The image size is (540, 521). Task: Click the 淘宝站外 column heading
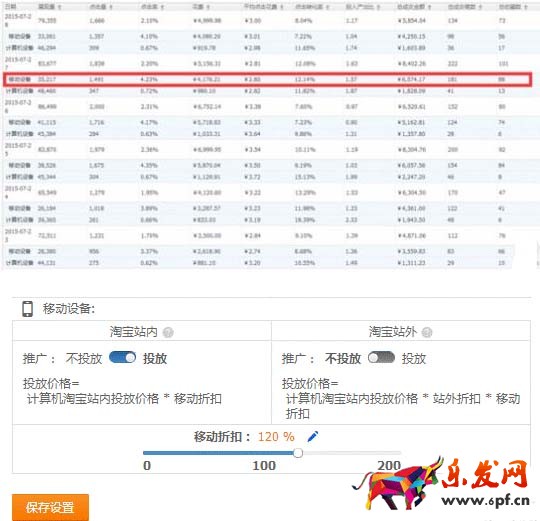coord(393,332)
